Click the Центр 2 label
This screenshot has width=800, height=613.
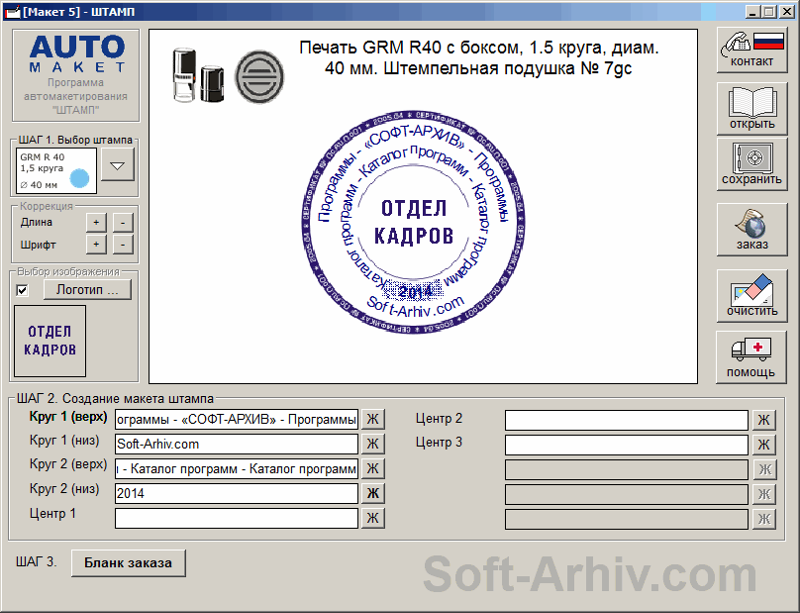pos(439,419)
